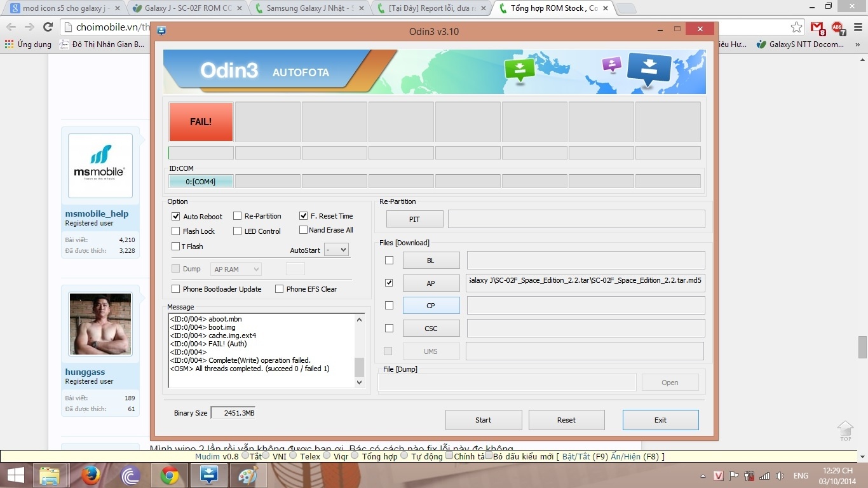This screenshot has width=868, height=488.
Task: Click the CP file button
Action: coord(431,305)
